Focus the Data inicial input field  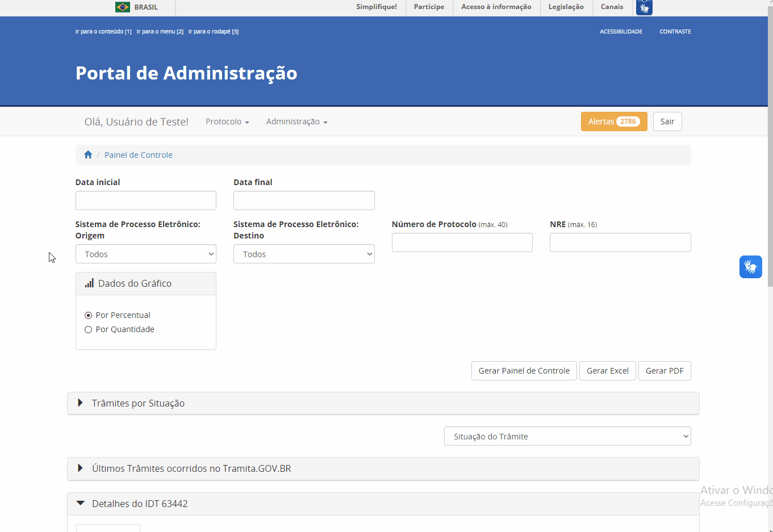click(x=146, y=200)
